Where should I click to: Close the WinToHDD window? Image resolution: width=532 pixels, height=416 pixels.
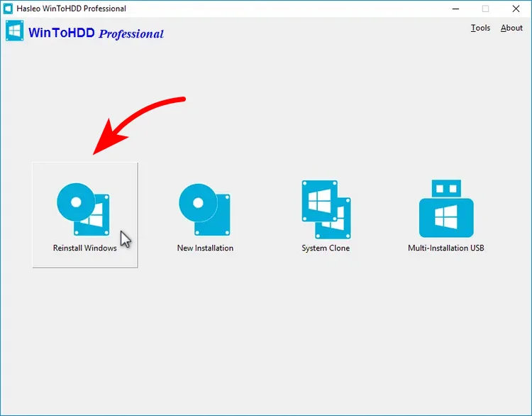point(516,9)
